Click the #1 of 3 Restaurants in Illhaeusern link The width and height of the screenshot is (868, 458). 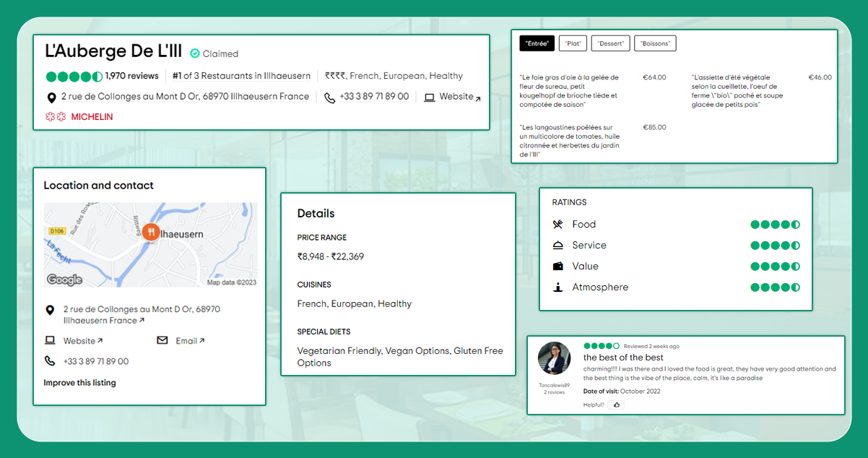point(241,76)
